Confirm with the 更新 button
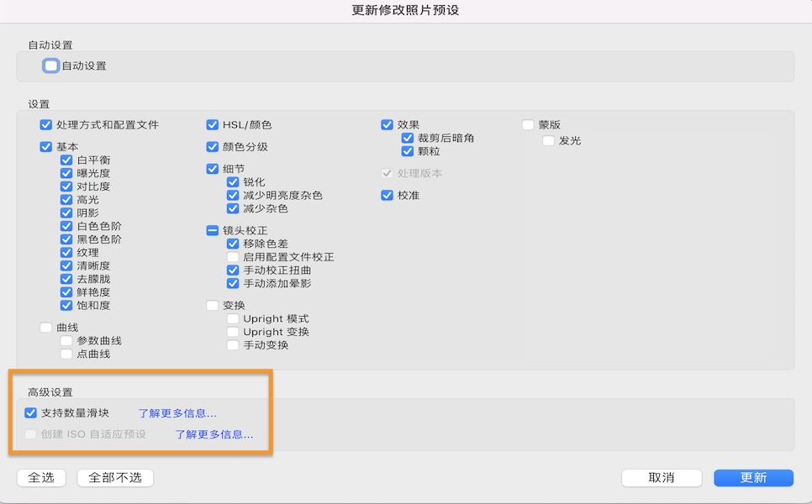This screenshot has width=812, height=504. click(x=753, y=477)
